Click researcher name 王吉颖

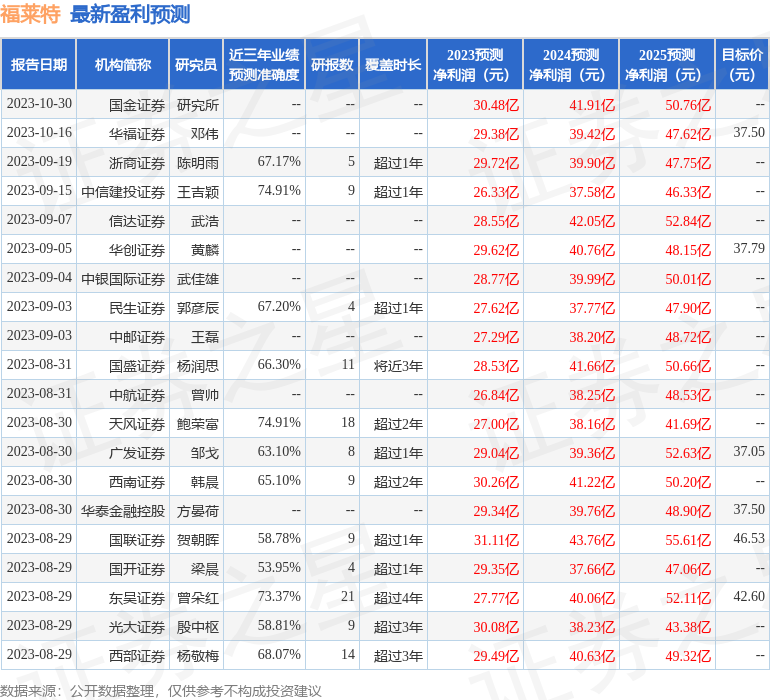pyautogui.click(x=198, y=192)
